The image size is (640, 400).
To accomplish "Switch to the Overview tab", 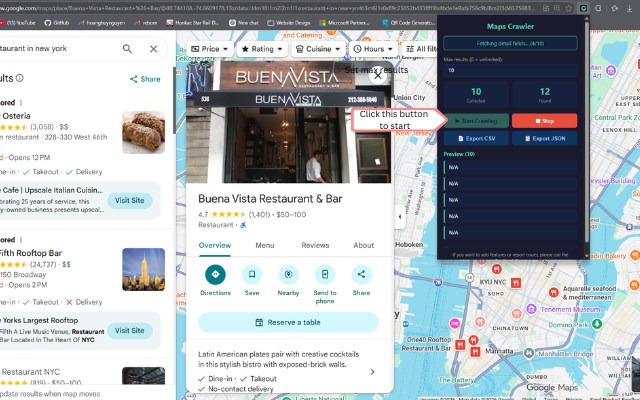I will click(215, 245).
